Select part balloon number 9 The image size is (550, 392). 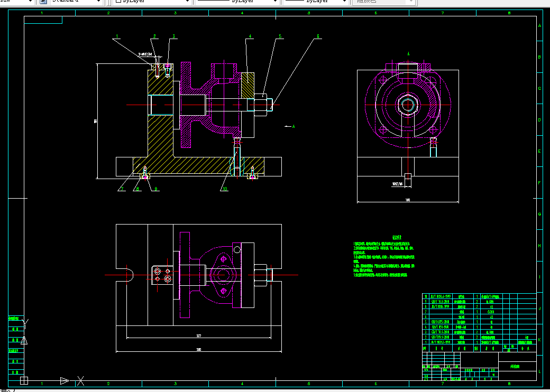click(156, 189)
